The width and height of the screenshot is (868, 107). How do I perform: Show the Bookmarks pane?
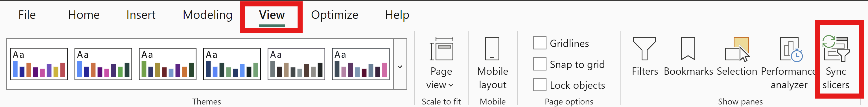(688, 56)
